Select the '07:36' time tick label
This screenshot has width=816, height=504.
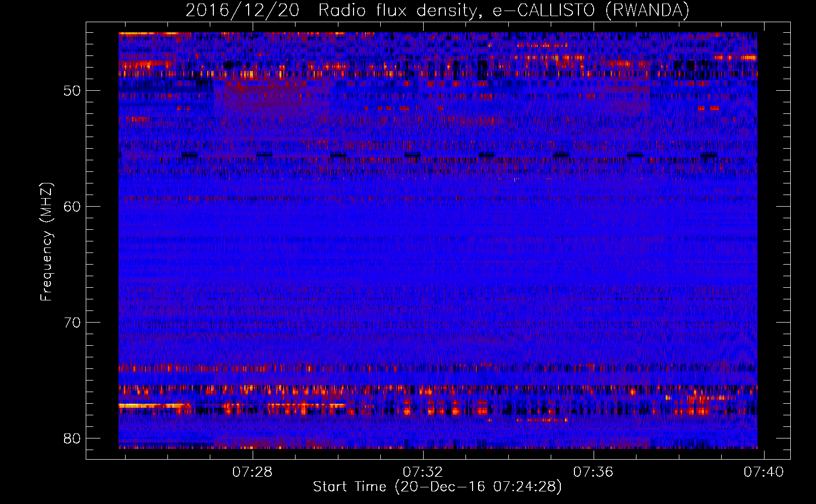click(593, 472)
